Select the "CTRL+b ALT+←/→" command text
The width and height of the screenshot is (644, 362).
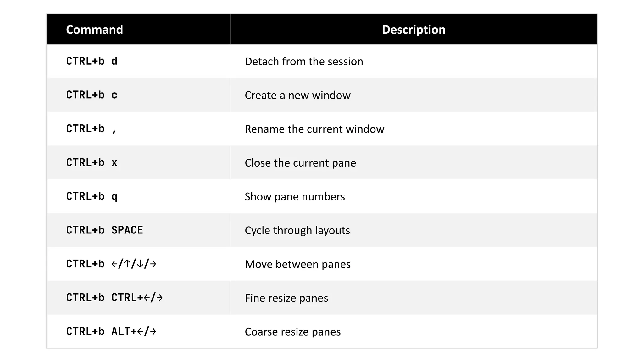tap(111, 332)
